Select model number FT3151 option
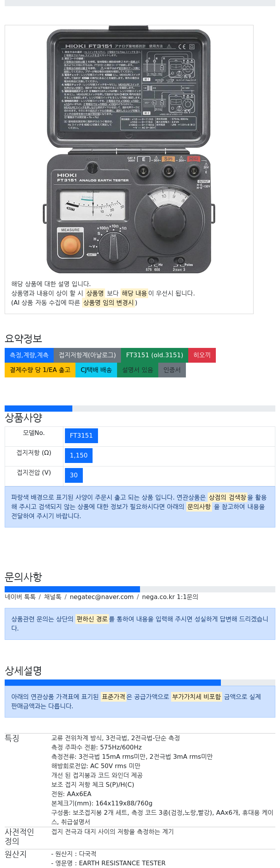Screen dimensions: 280x868 tap(81, 436)
